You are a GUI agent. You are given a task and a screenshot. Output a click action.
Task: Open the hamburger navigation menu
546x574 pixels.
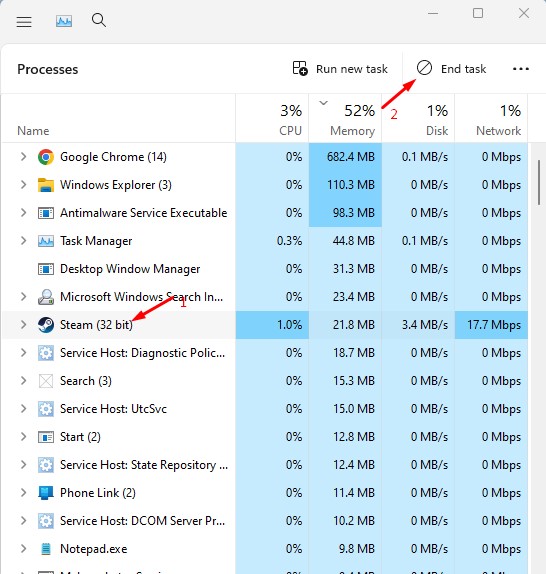(x=24, y=22)
